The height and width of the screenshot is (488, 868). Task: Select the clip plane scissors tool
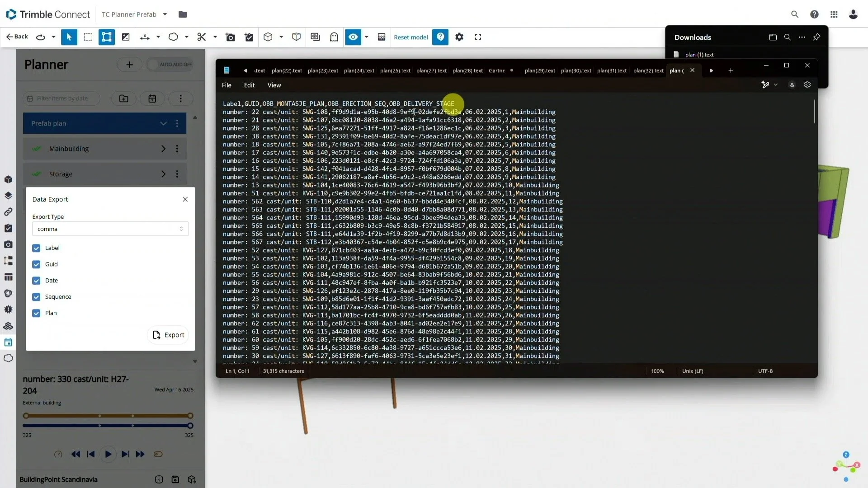click(x=202, y=37)
